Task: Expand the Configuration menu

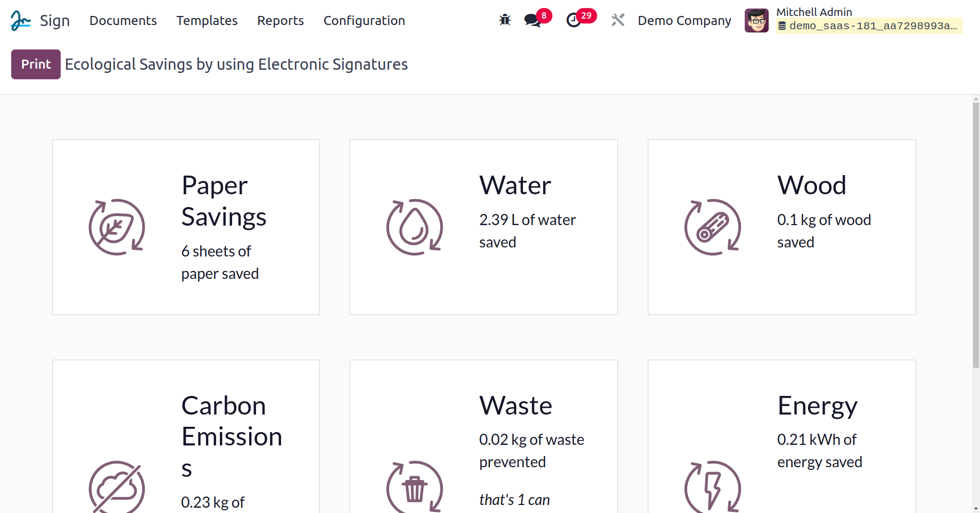Action: (x=364, y=21)
